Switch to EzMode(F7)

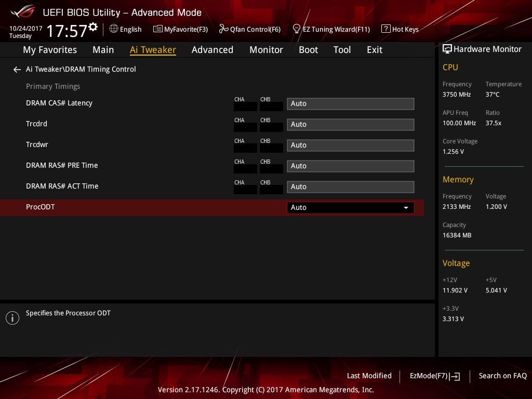coord(435,376)
